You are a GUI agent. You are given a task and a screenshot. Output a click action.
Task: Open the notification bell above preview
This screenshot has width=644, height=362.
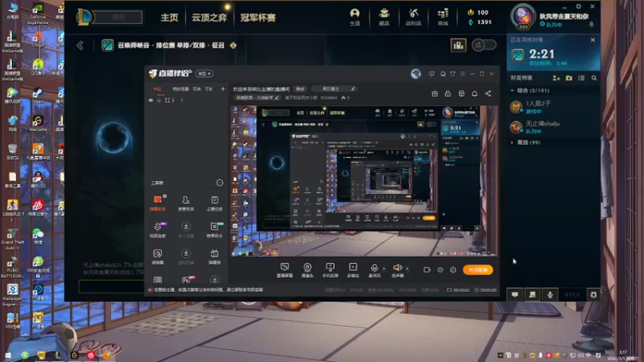474,93
